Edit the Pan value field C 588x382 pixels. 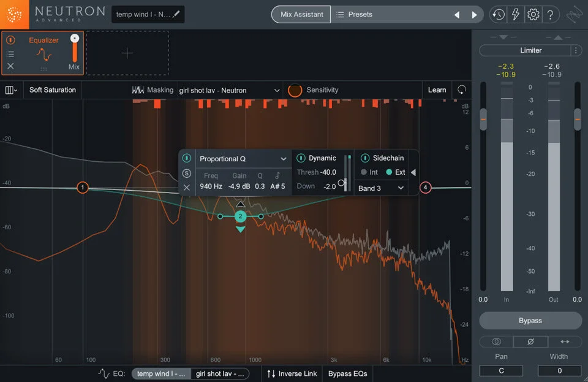501,370
